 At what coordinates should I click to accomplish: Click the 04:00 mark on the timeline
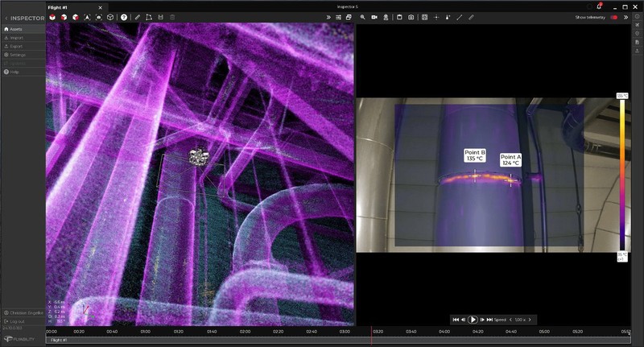tap(444, 331)
